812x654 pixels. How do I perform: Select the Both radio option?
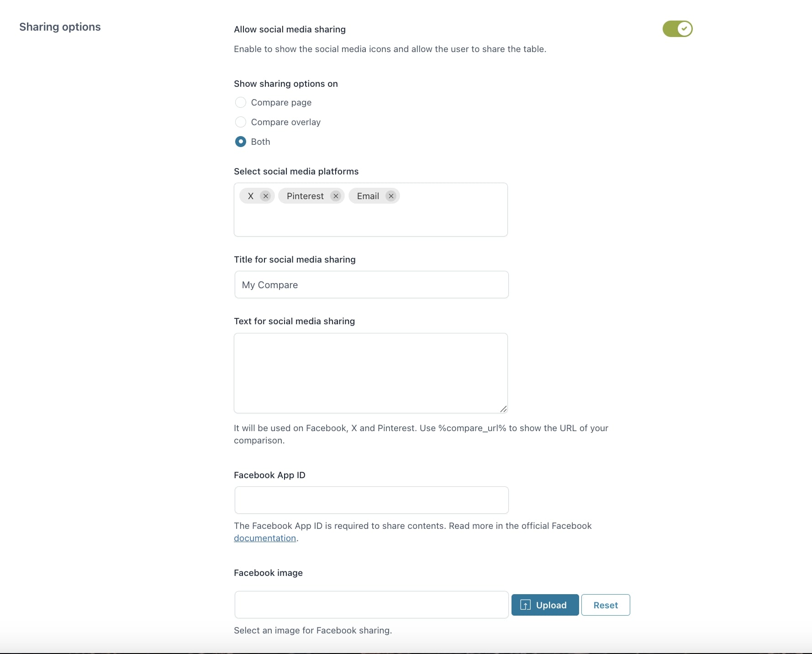(241, 142)
